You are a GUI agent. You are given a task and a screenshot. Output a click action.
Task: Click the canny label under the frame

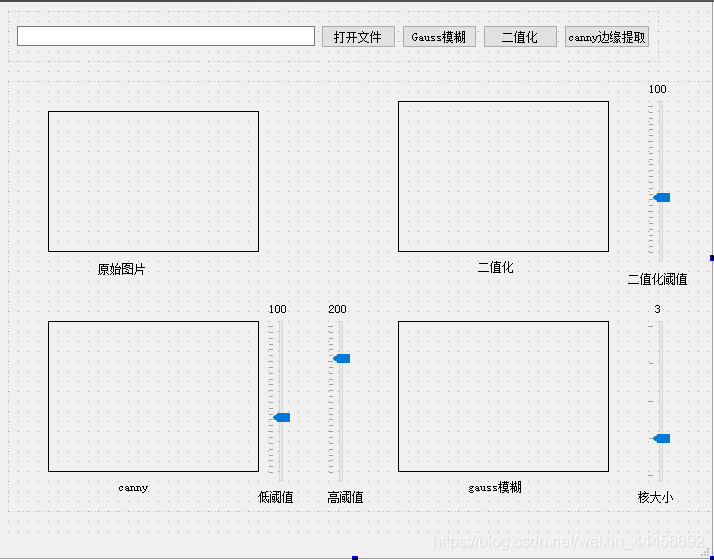click(x=133, y=488)
